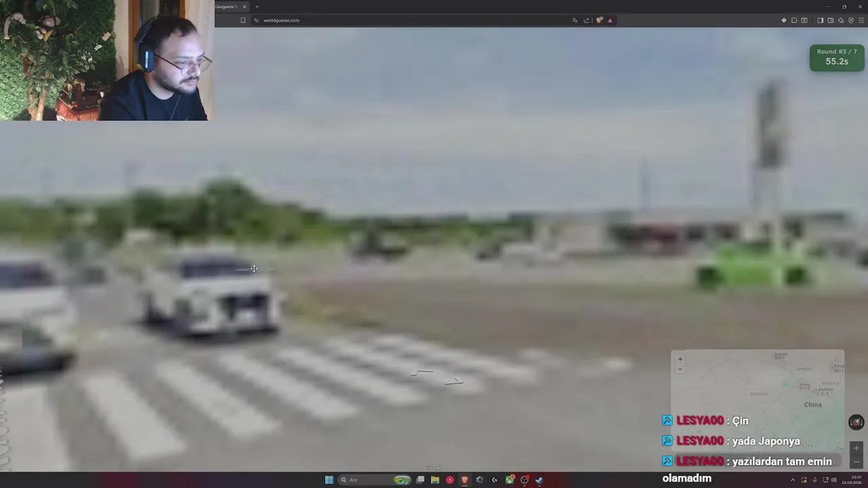This screenshot has width=868, height=488.
Task: Open the page translate icon
Action: tap(575, 20)
